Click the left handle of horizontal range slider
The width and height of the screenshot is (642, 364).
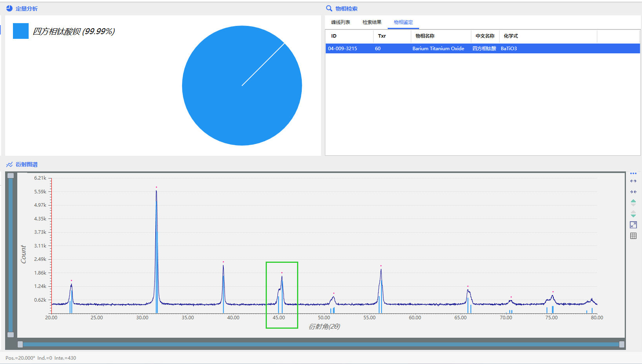pyautogui.click(x=20, y=344)
